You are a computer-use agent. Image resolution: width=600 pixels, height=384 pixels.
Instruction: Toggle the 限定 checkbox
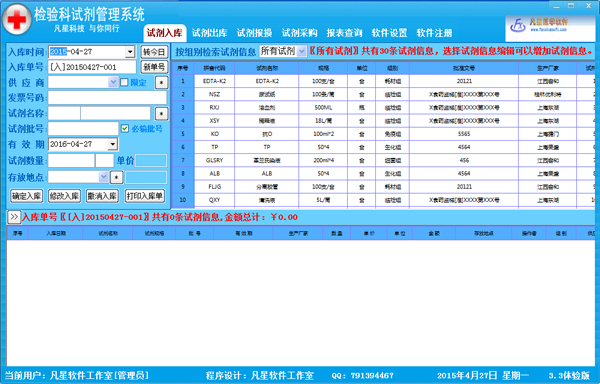coord(124,82)
